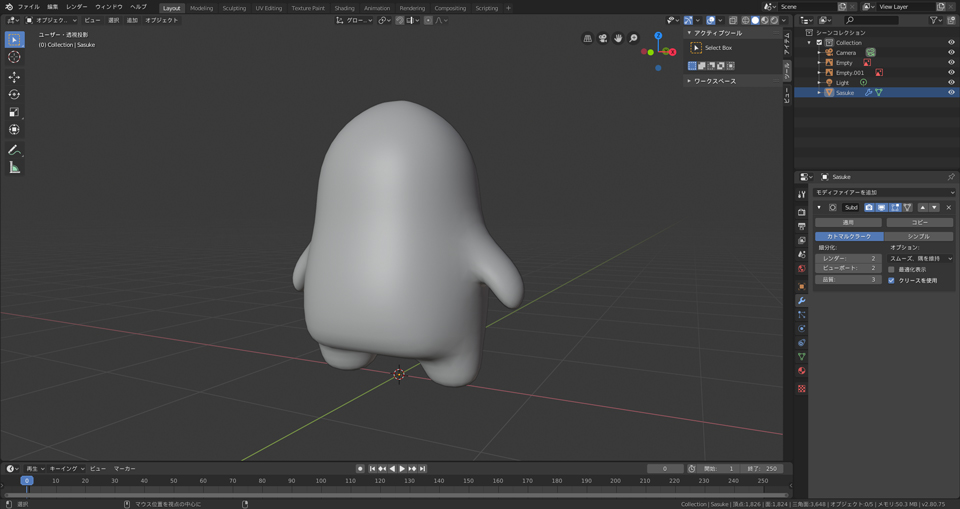Adjust the 品質 quality field
The width and height of the screenshot is (960, 509).
(848, 279)
